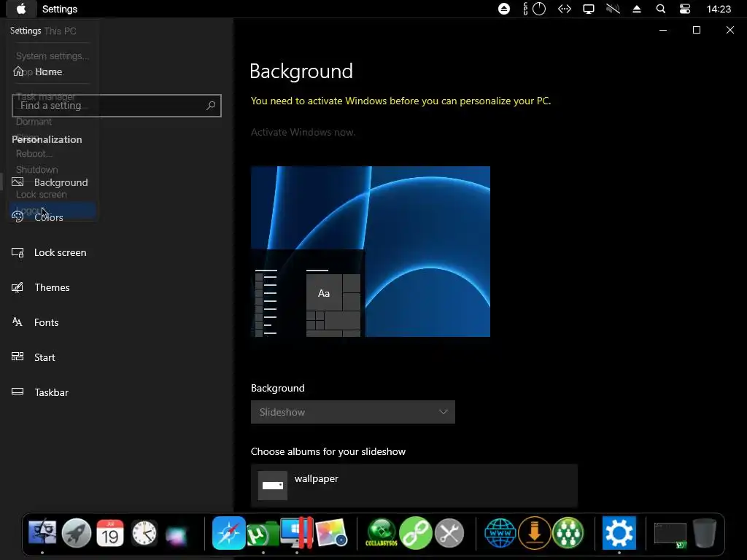The height and width of the screenshot is (560, 747).
Task: Open the uTorrent folder icon in the dock
Action: click(263, 534)
